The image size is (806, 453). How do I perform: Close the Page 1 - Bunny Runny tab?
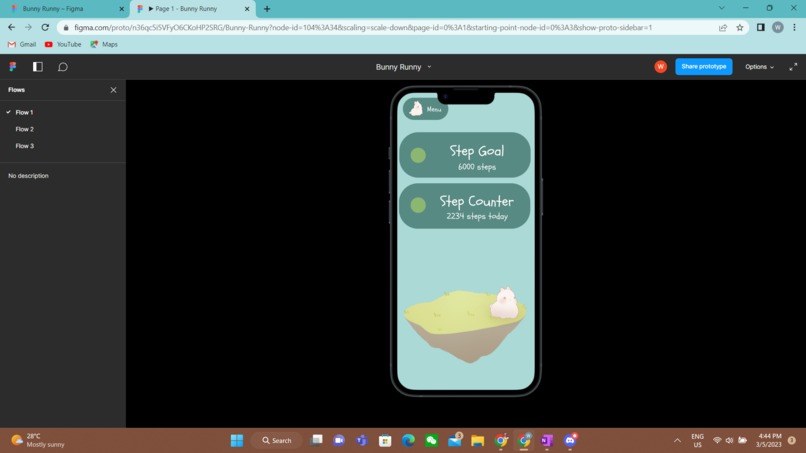pos(247,9)
